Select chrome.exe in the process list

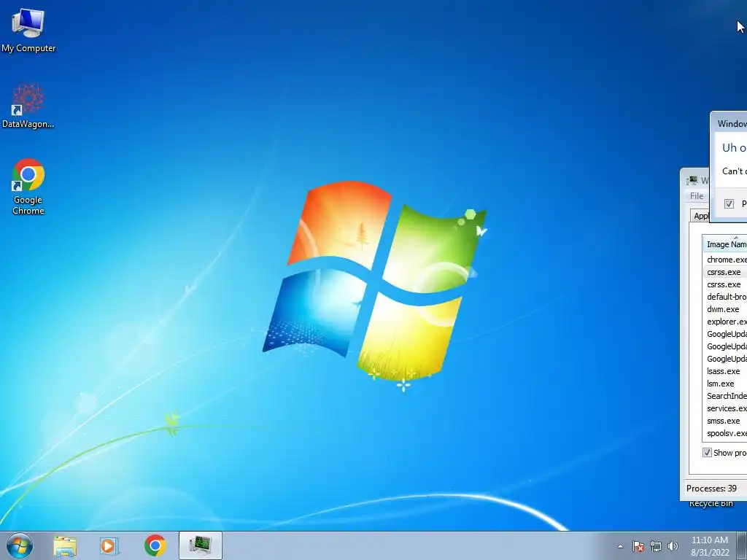click(725, 260)
